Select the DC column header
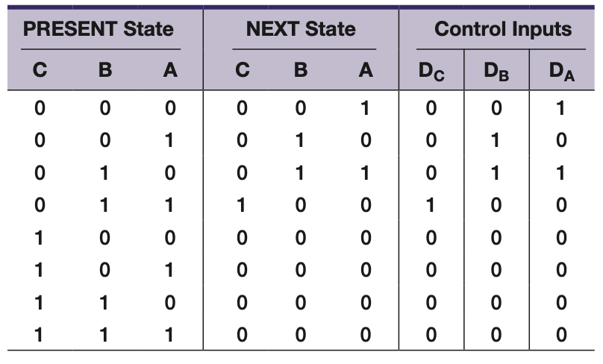 (431, 72)
